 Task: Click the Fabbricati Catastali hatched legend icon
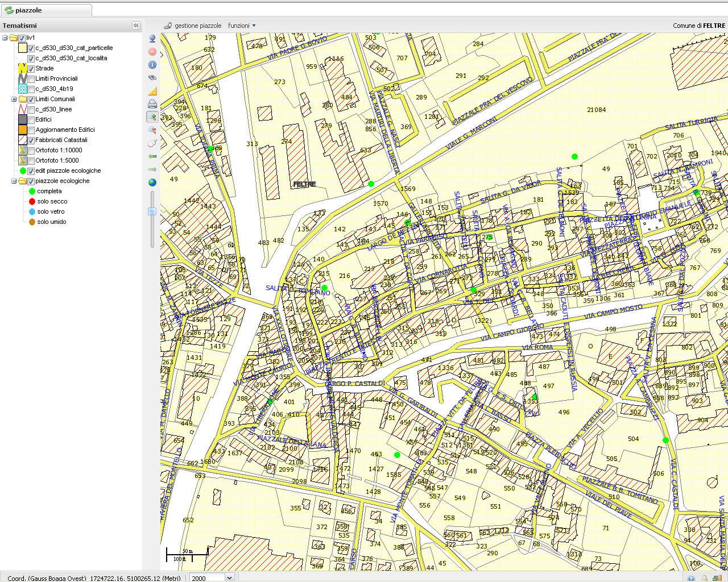(x=23, y=140)
